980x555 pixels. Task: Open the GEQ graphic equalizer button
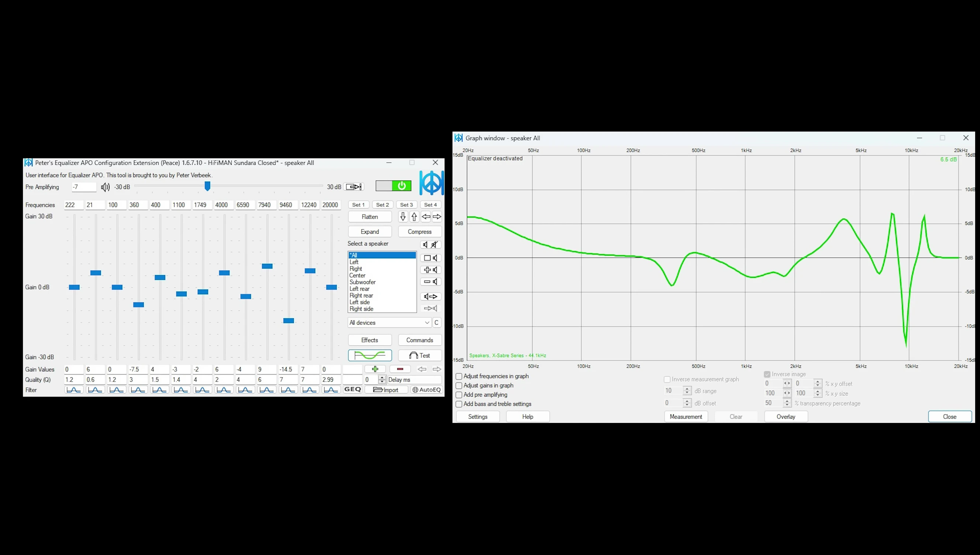[x=352, y=389]
